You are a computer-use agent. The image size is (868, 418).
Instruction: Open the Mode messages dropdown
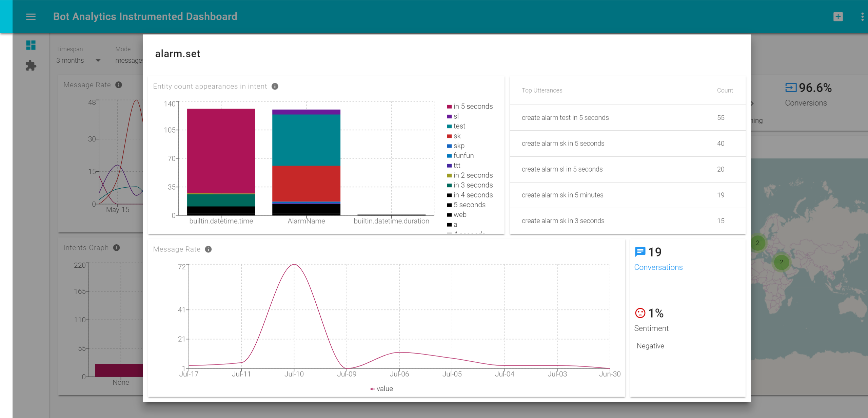coord(129,60)
